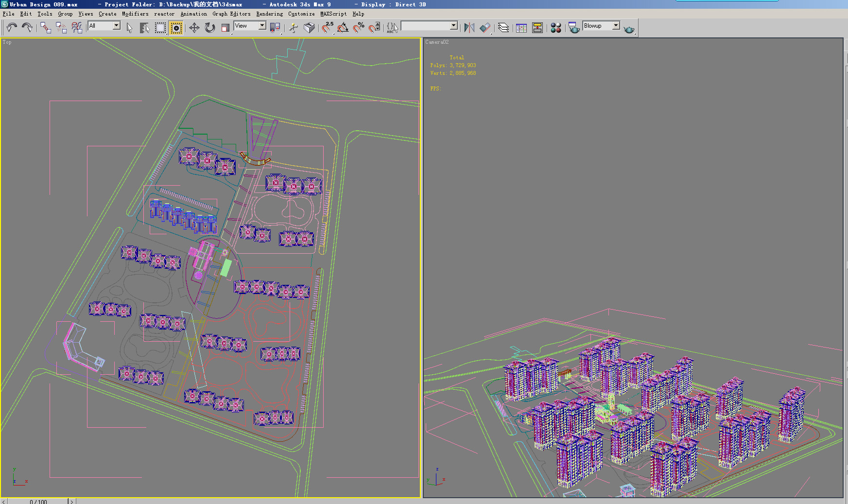The height and width of the screenshot is (504, 848).
Task: Click the Use Pivot Point Center icon
Action: pyautogui.click(x=275, y=28)
